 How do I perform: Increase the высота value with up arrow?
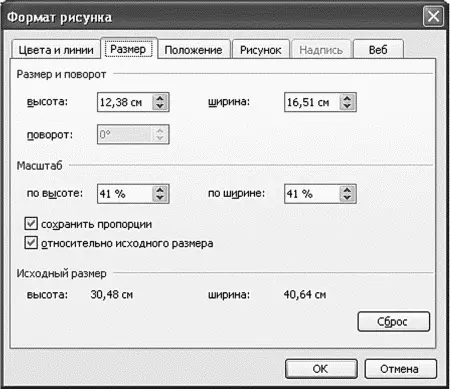click(160, 98)
